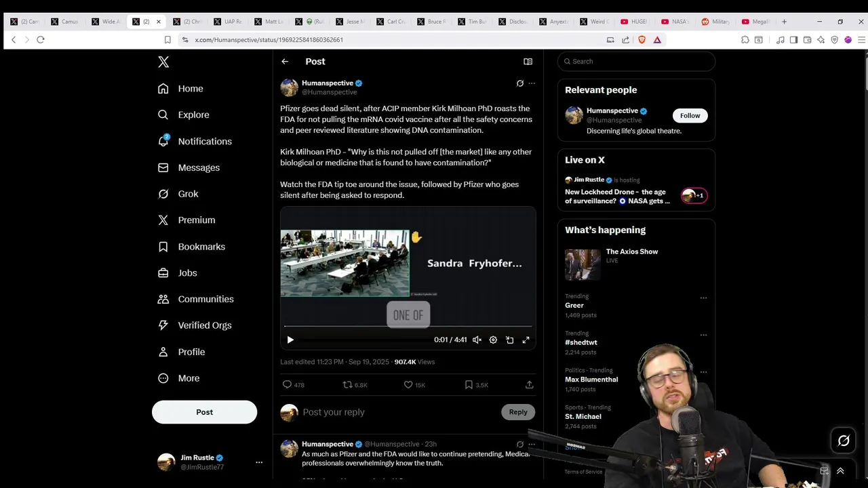Navigate back in the browser

click(14, 40)
